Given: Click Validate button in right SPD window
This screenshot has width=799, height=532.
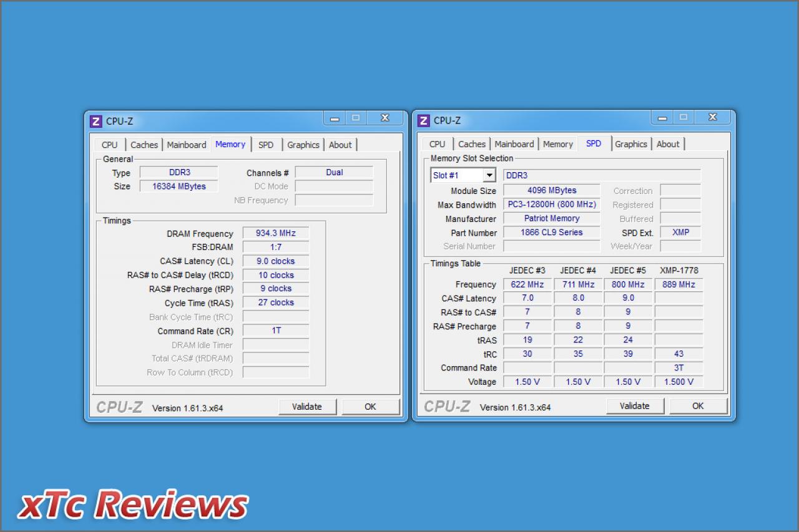Looking at the screenshot, I should pos(635,406).
